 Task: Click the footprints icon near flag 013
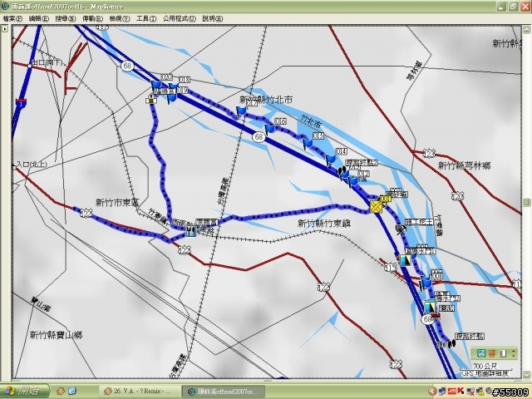pyautogui.click(x=342, y=170)
